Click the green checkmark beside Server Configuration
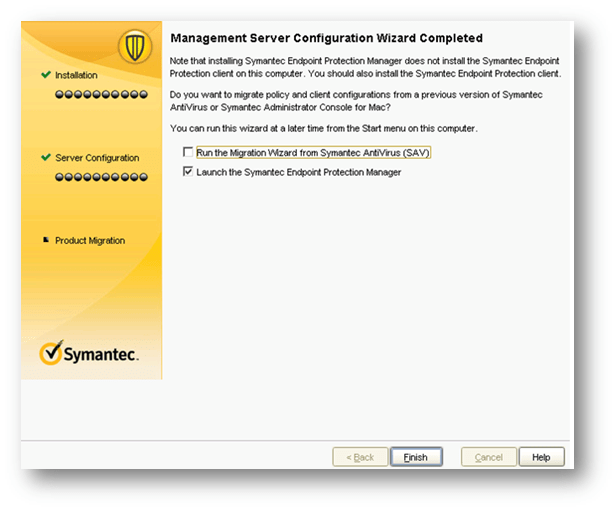Viewport: 616px width, 511px height. pyautogui.click(x=46, y=158)
